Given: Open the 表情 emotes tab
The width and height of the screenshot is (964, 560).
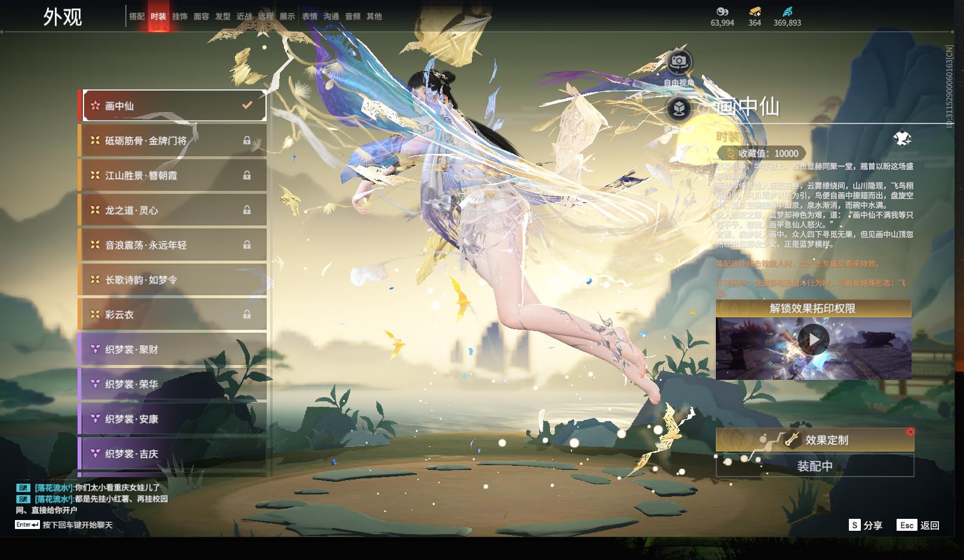Looking at the screenshot, I should (x=310, y=17).
